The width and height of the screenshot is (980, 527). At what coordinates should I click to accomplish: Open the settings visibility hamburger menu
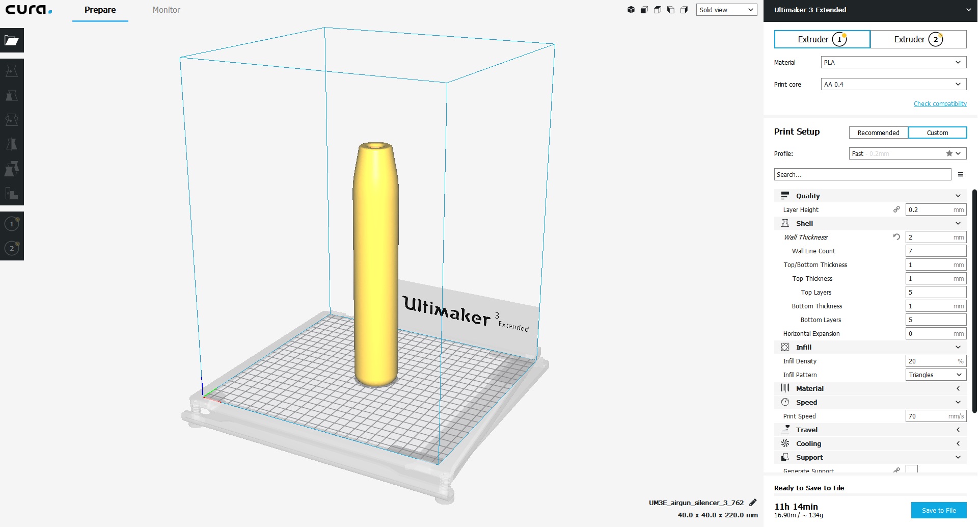pyautogui.click(x=961, y=174)
